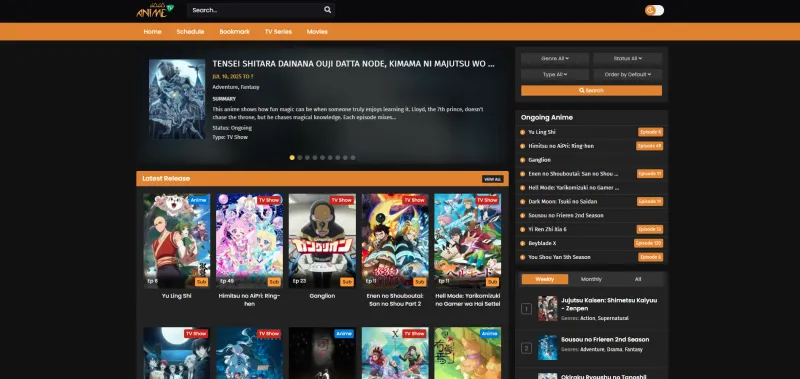The image size is (800, 379).
Task: Open the Episode 12 badge for Yi Ren Zhi Xia 6
Action: coord(650,230)
